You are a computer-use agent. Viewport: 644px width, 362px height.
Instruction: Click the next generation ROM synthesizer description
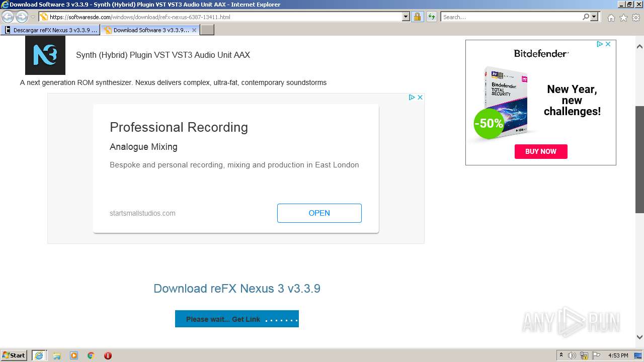click(173, 82)
